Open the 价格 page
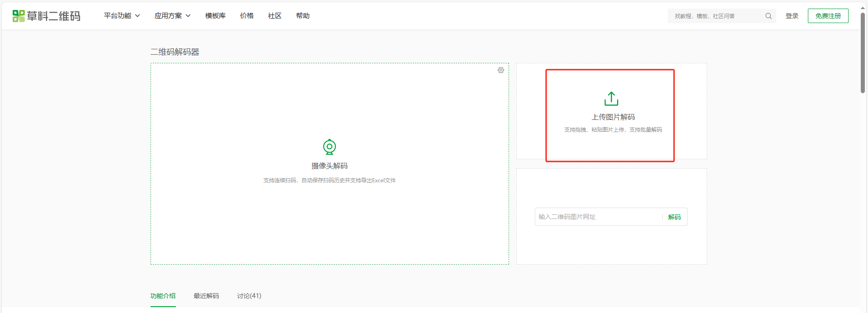 tap(247, 16)
